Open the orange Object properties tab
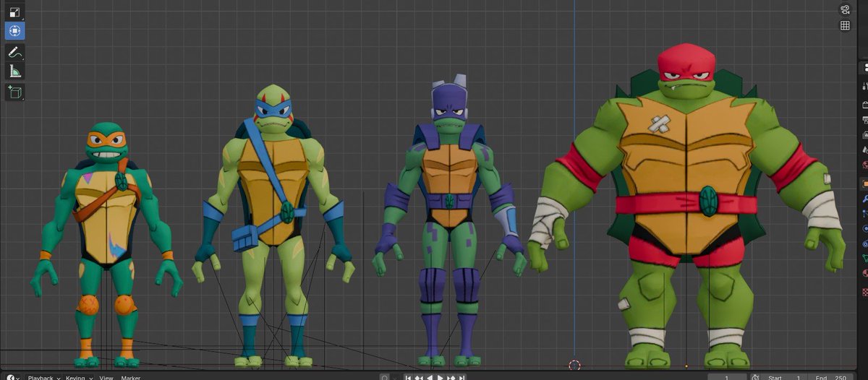The width and height of the screenshot is (868, 380). click(x=864, y=183)
